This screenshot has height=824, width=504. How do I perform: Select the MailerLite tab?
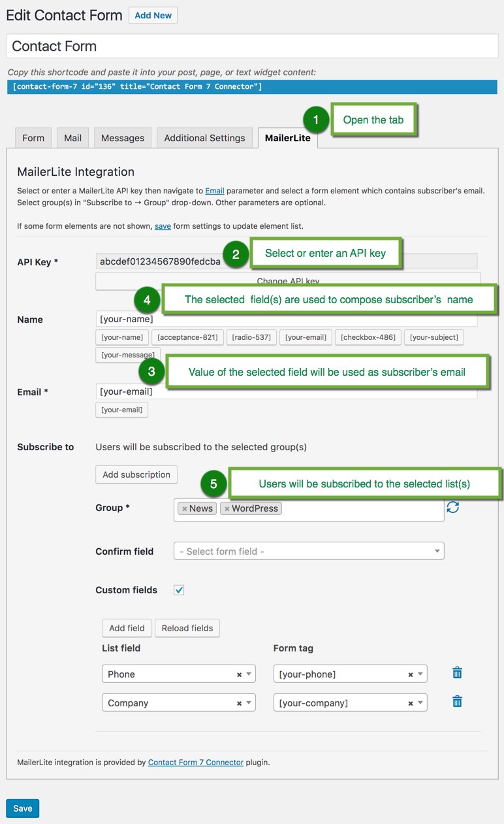288,138
